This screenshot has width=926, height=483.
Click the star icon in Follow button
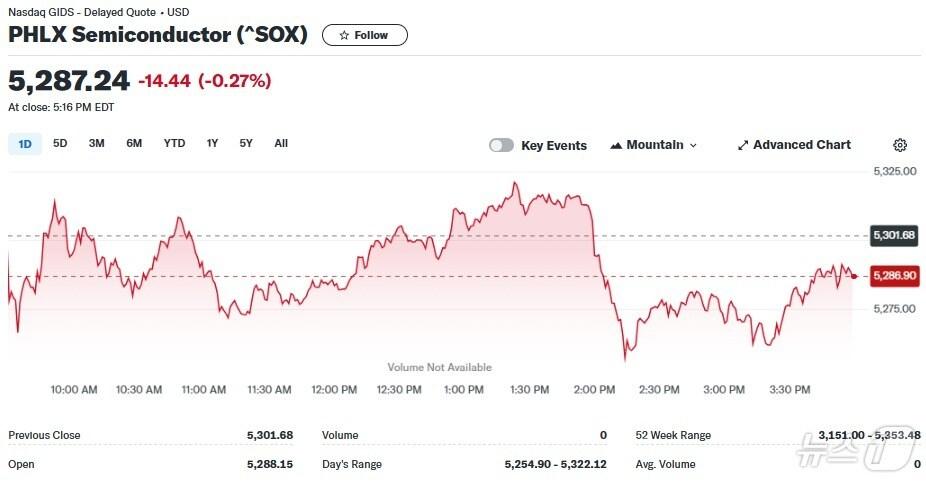click(x=344, y=35)
